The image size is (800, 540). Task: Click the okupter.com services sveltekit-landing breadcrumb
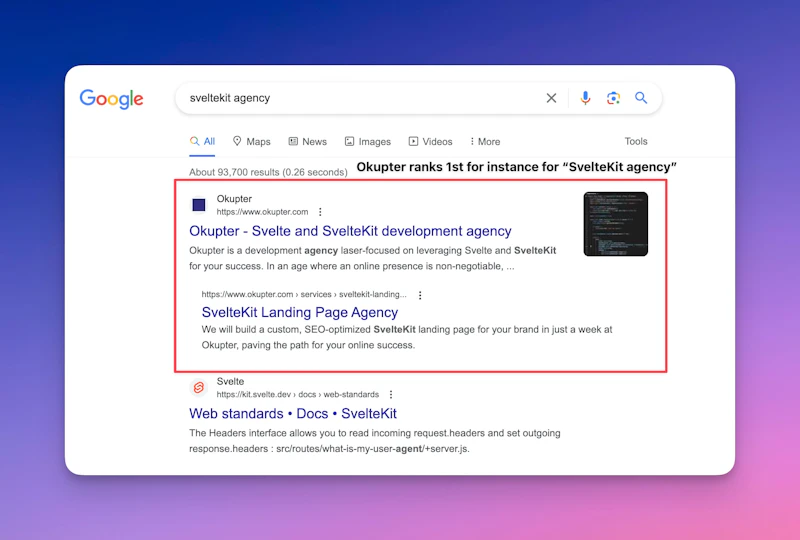click(x=304, y=294)
